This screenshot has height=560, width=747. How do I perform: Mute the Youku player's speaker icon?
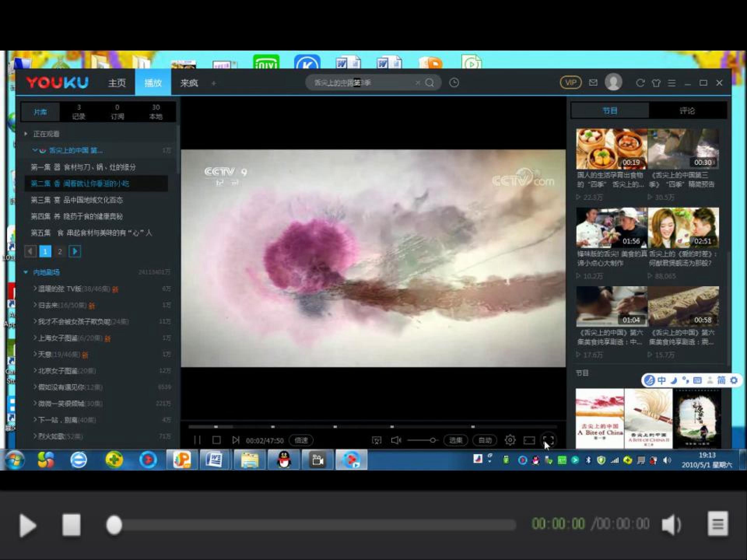pos(396,440)
